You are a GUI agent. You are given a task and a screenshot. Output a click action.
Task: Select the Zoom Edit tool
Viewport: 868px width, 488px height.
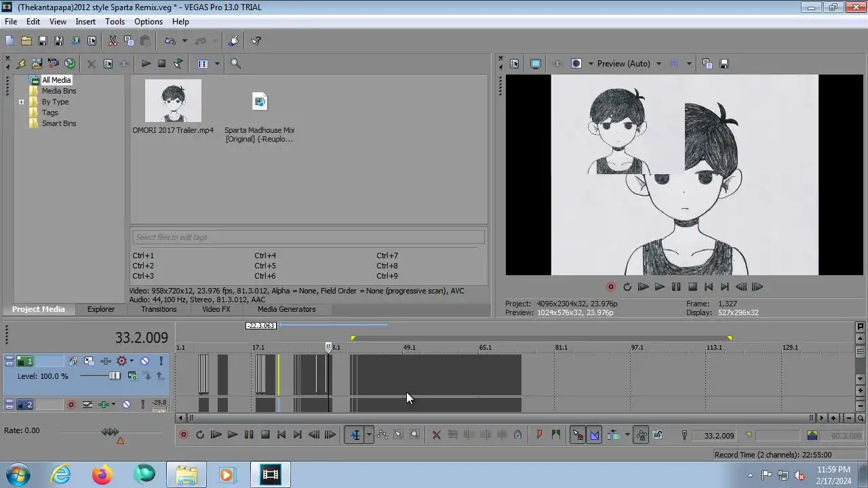pyautogui.click(x=415, y=435)
